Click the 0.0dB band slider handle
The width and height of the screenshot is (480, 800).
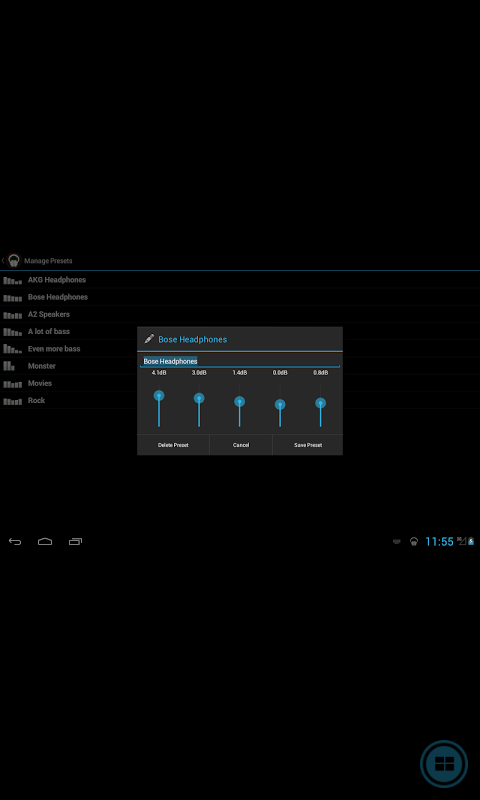(x=280, y=405)
